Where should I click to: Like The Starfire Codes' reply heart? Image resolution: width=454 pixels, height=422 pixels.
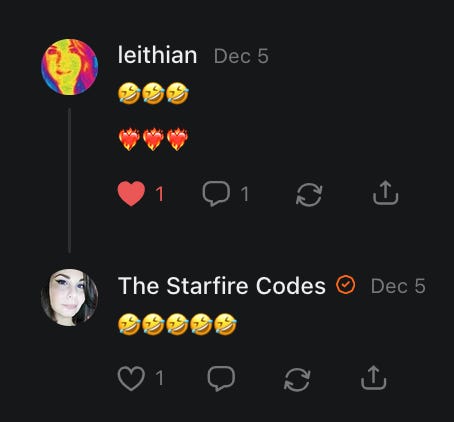[x=131, y=378]
